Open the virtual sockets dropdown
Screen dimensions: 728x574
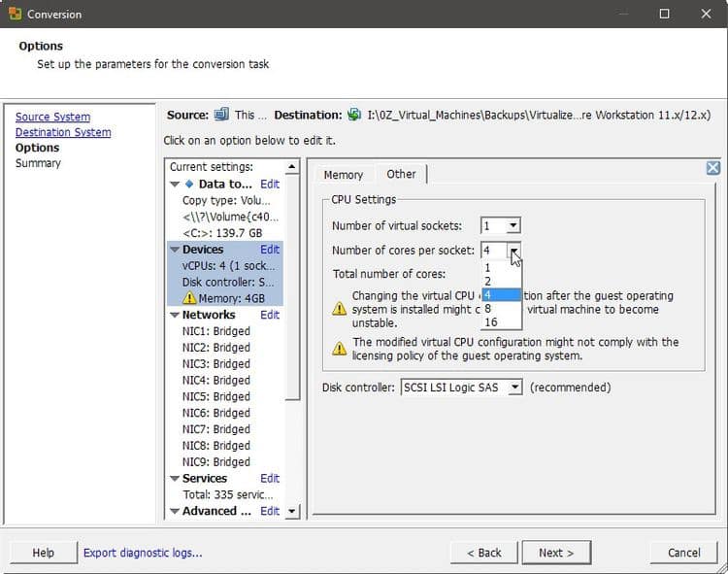tap(513, 225)
